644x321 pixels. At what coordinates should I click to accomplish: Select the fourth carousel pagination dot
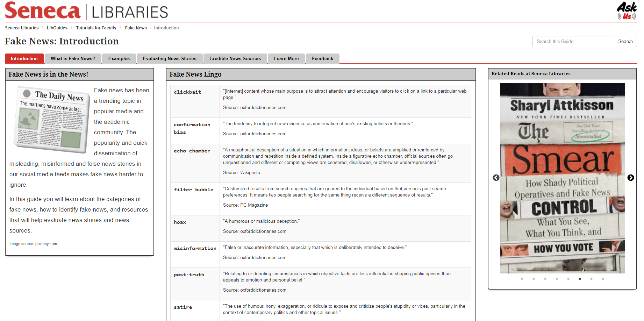[x=557, y=279]
